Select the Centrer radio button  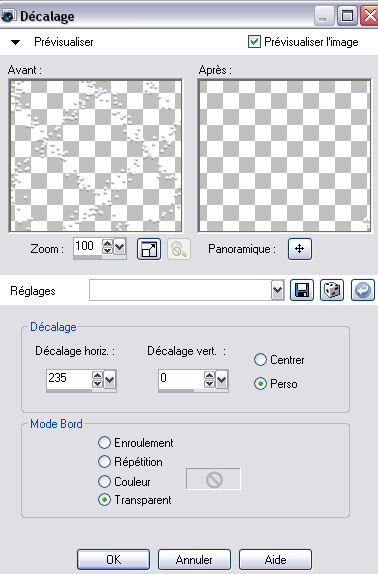click(260, 360)
